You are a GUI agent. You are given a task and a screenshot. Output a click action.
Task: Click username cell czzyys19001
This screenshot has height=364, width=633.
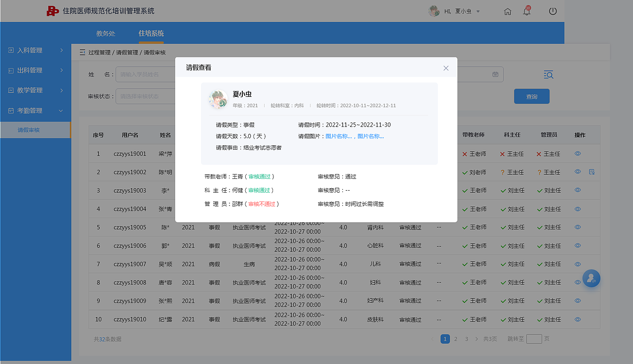point(130,154)
